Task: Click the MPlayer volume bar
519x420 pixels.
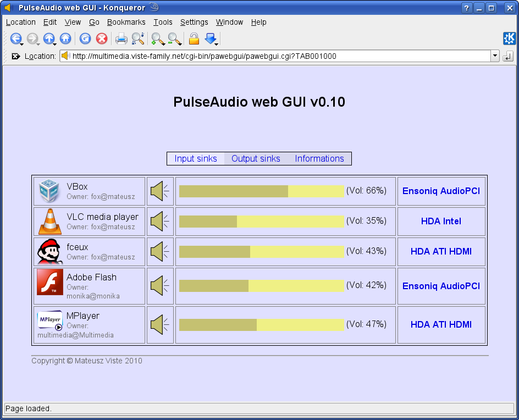Action: [262, 325]
